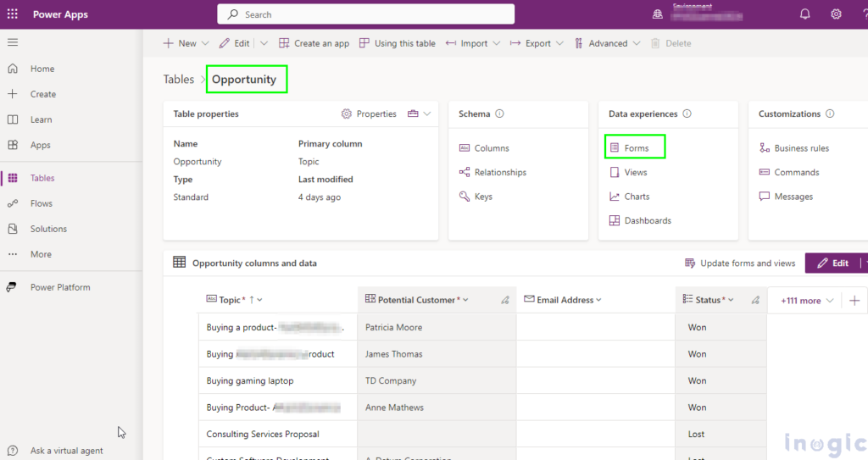
Task: Open Views under Data experiences
Action: coord(628,172)
